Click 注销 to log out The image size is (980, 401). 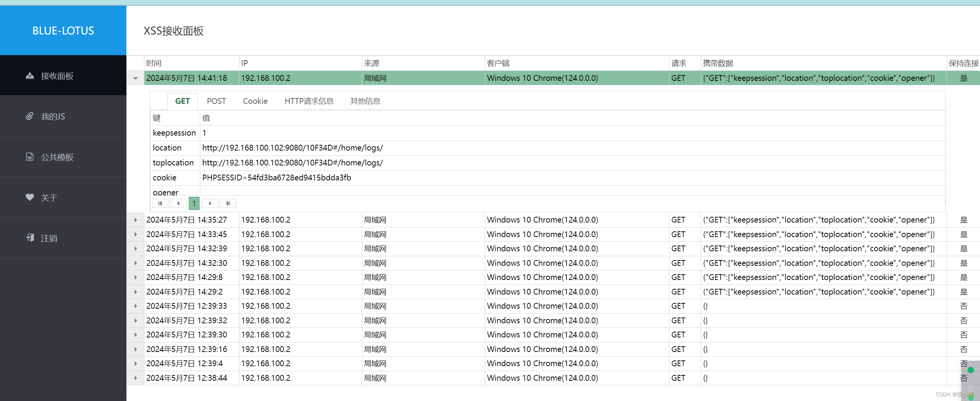coord(63,238)
